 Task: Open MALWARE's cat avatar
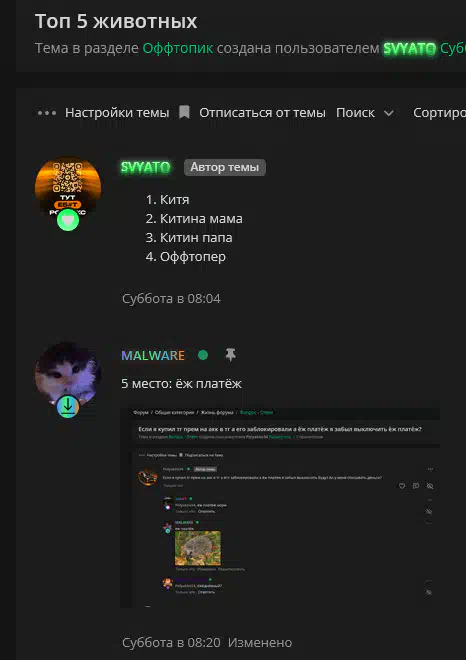tap(68, 375)
